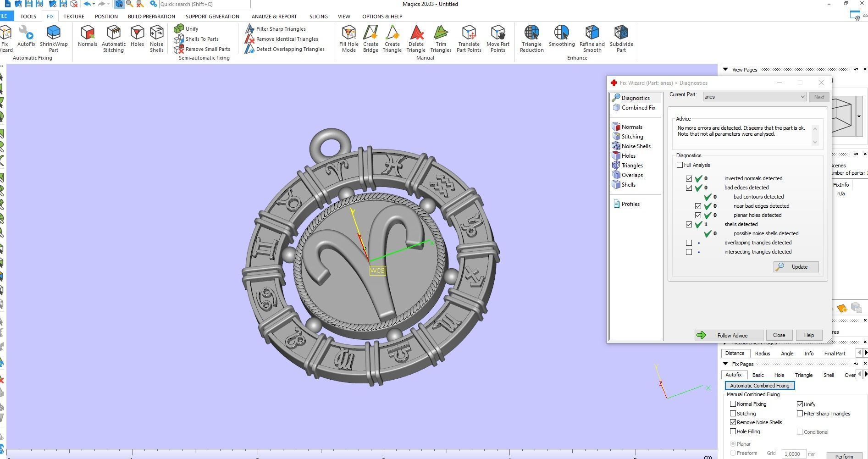Viewport: 868px width, 459px height.
Task: Collapse the Fix Pages panel
Action: click(x=725, y=364)
